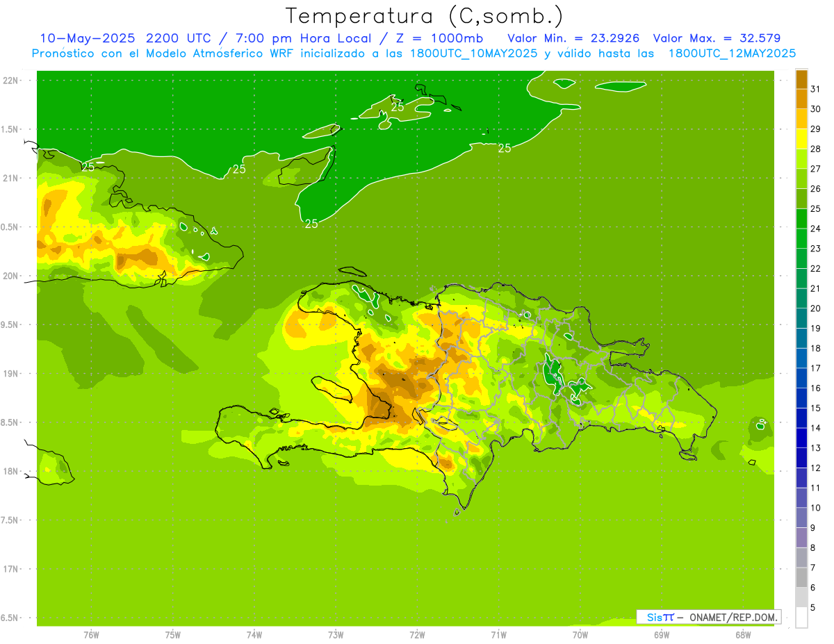Click the legend value "20"
The height and width of the screenshot is (644, 834).
(815, 308)
